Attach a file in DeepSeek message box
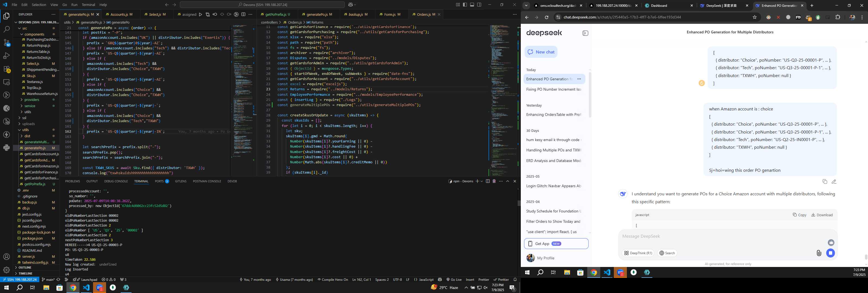868x293 pixels. pos(819,253)
